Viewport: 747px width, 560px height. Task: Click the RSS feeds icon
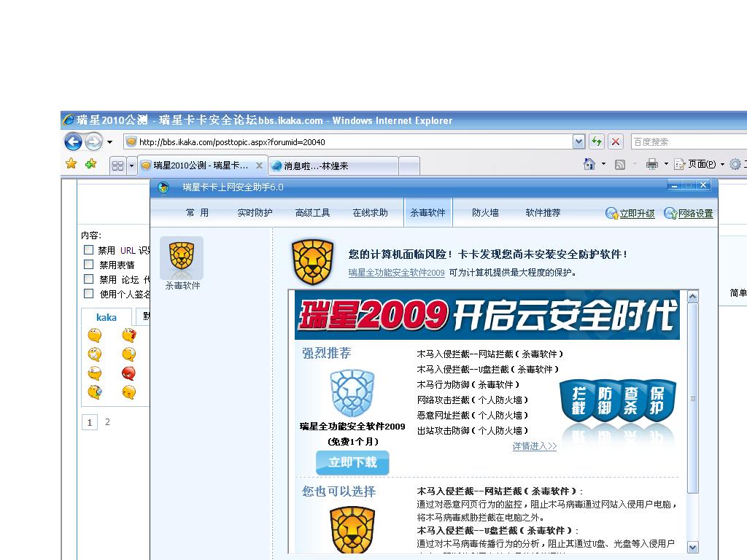click(620, 165)
